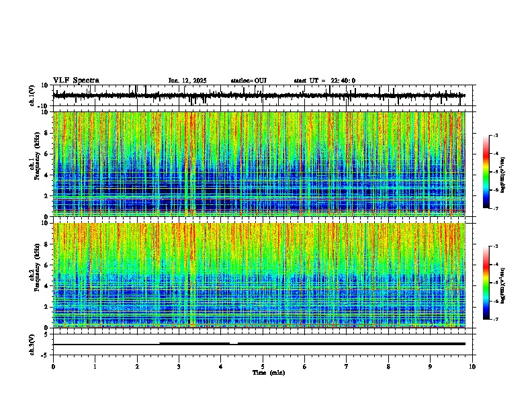This screenshot has height=411, width=532.
Task: Click inside the ch.1 frequency spectrogram panel
Action: click(x=259, y=164)
